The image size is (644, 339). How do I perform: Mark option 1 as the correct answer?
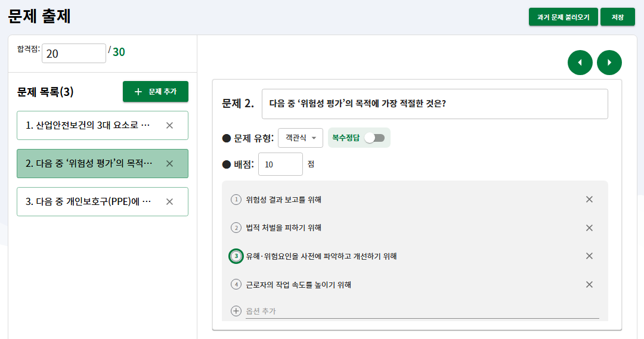[236, 200]
